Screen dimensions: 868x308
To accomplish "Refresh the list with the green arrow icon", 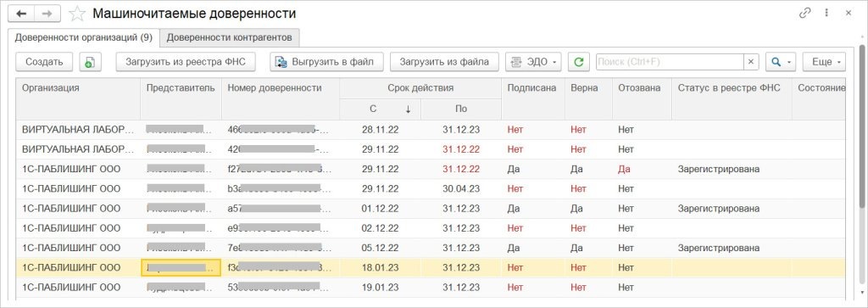I will point(579,62).
